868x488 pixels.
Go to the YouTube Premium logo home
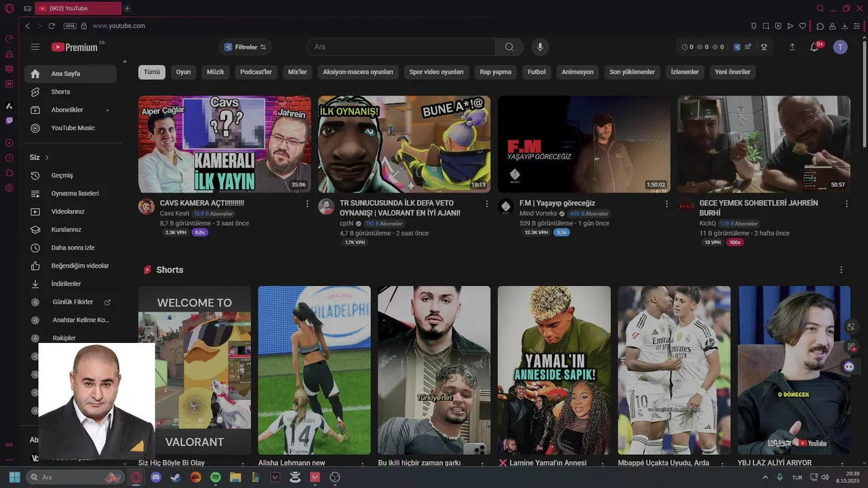(78, 47)
